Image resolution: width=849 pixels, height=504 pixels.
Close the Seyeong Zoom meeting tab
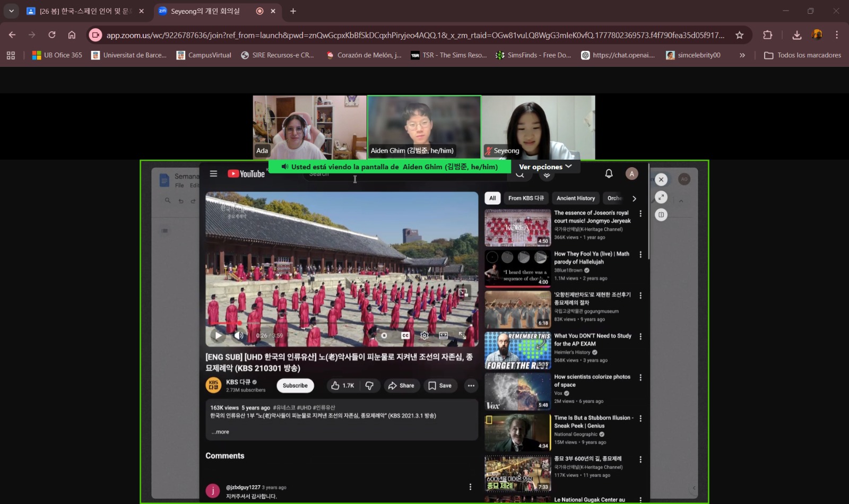[273, 11]
